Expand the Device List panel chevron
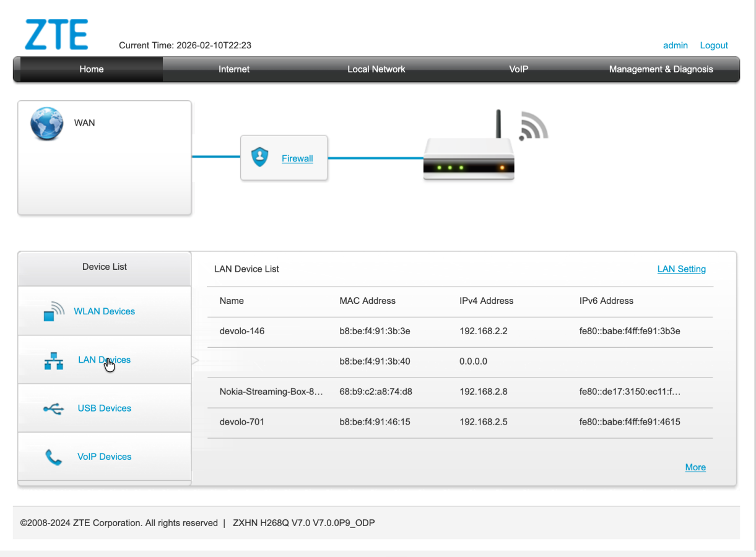Viewport: 756px width, 557px height. click(x=194, y=360)
